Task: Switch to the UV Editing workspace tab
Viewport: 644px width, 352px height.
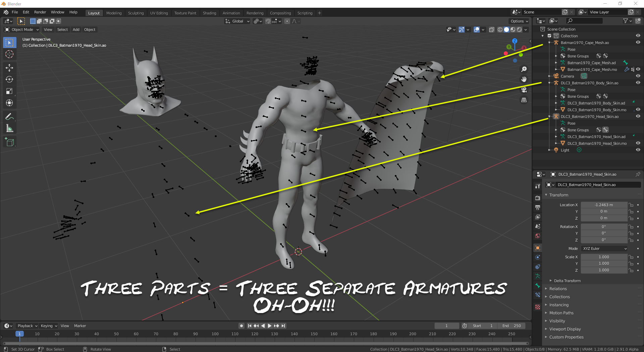Action: point(159,13)
